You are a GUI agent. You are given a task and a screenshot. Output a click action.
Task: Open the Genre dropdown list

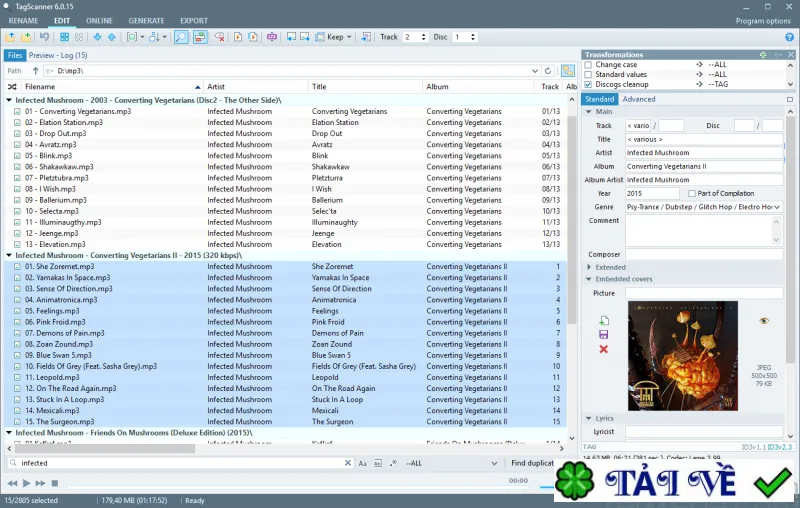click(777, 207)
